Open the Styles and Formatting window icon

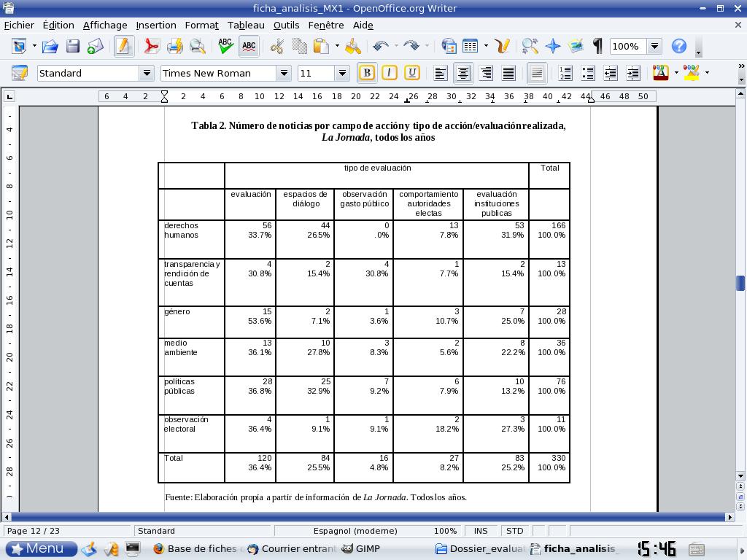[20, 73]
